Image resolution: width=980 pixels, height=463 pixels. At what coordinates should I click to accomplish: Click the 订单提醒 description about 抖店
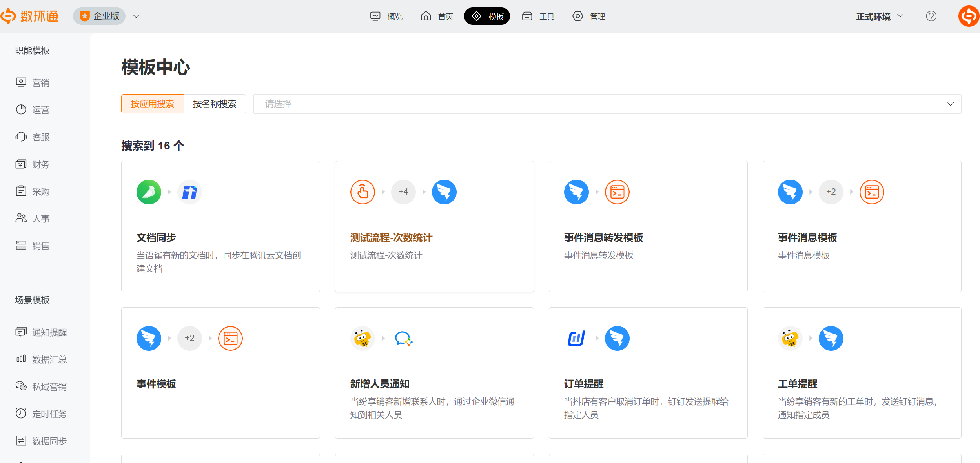point(646,408)
